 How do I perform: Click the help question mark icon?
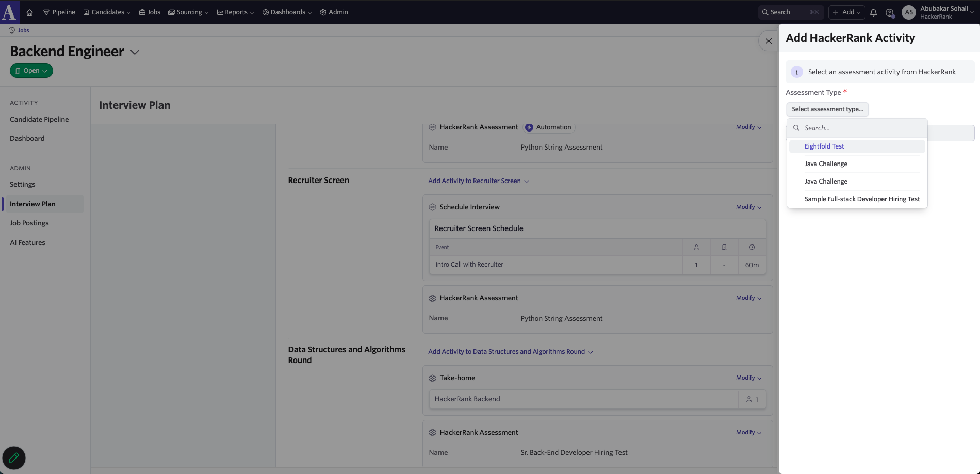pyautogui.click(x=889, y=12)
